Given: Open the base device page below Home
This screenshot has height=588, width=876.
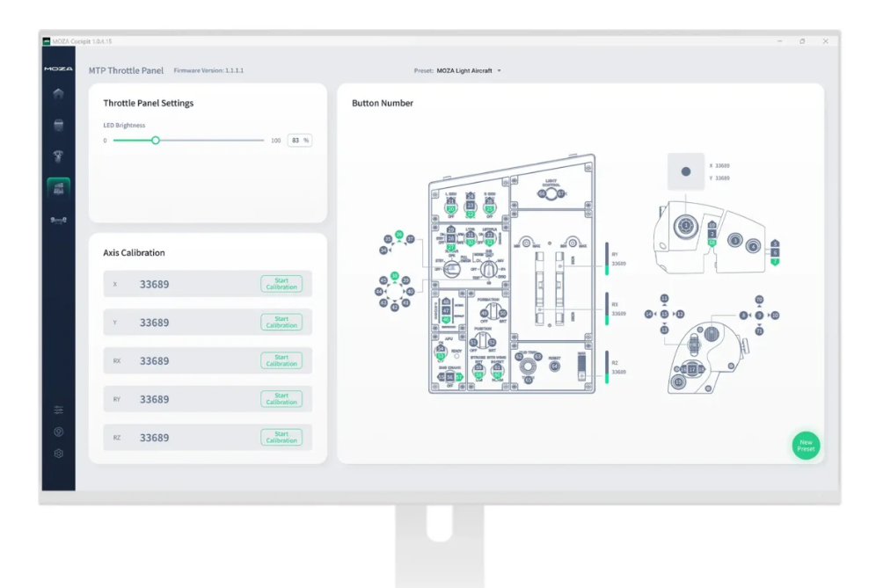Looking at the screenshot, I should pos(58,125).
